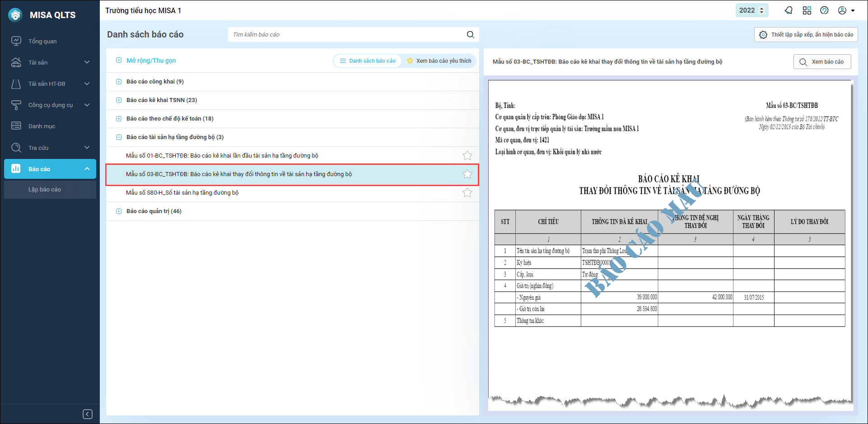Toggle favorite star for Mẫu số 03-BC_TSHTĐB
Screen dimensions: 868x424
click(x=467, y=174)
